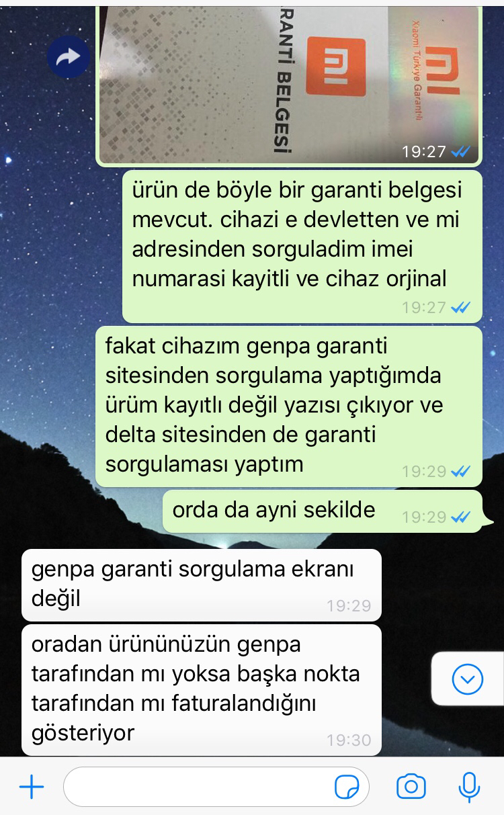Tap the forward arrow beside the photo

click(x=69, y=57)
